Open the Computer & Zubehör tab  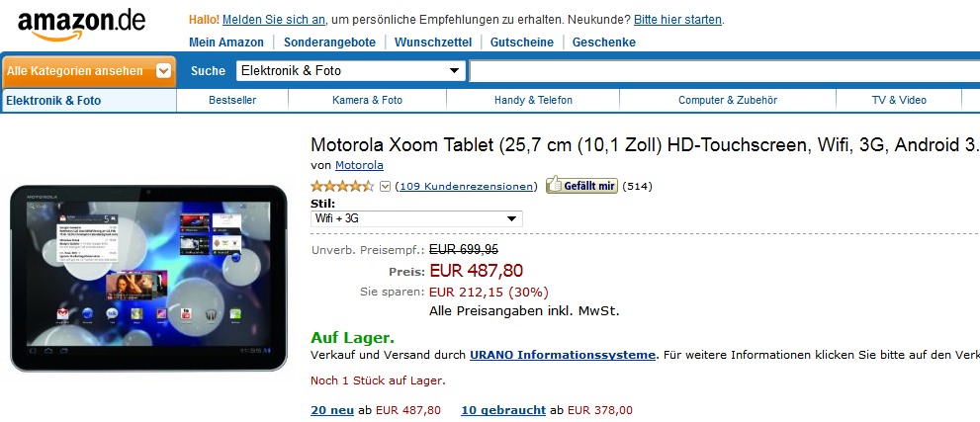pyautogui.click(x=727, y=100)
